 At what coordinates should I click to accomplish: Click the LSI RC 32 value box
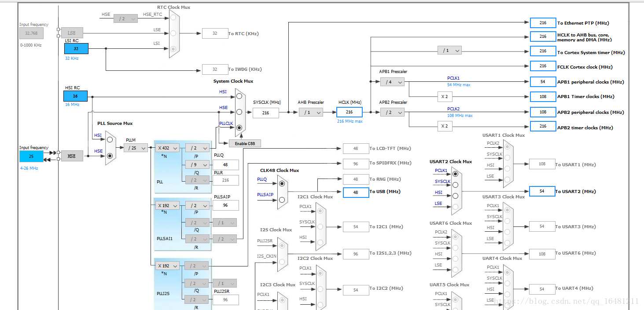click(x=76, y=49)
